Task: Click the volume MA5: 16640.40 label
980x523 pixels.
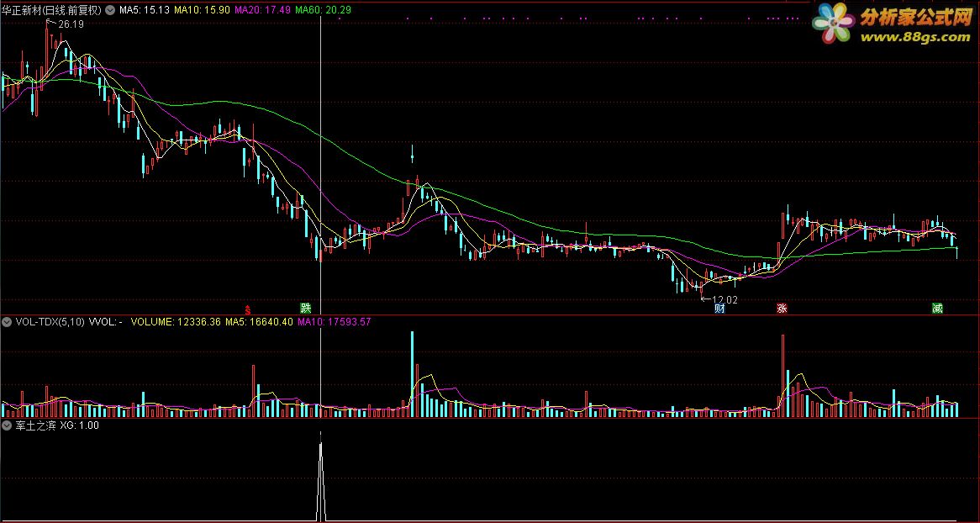Action: coord(259,322)
